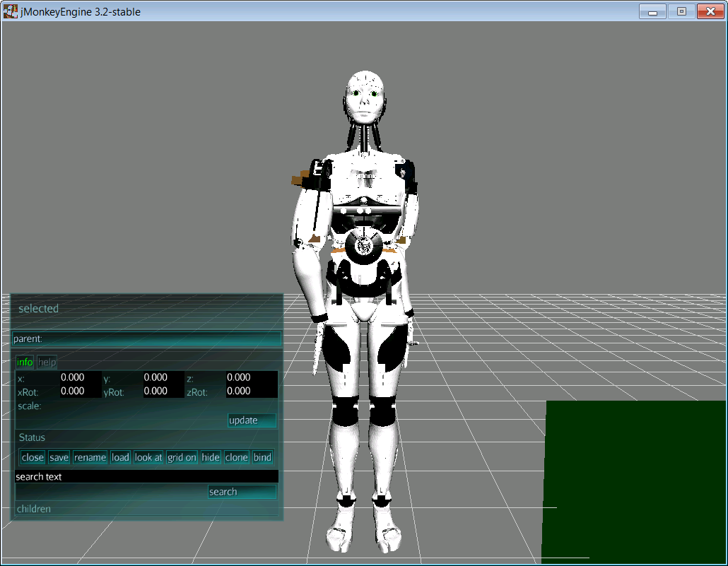Close the jMonkeyEngine window
728x566 pixels.
(710, 11)
